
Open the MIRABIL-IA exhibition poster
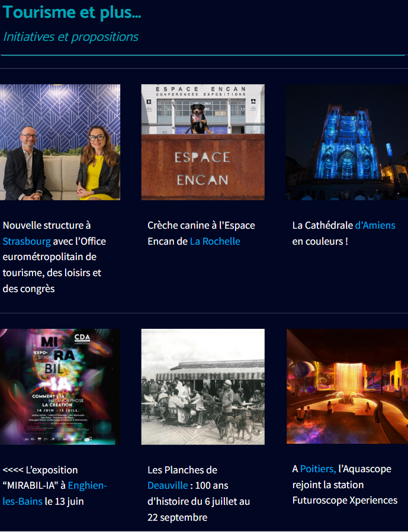[60, 387]
